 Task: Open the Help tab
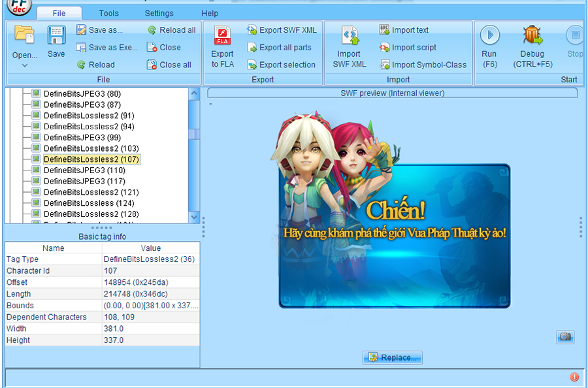point(210,13)
